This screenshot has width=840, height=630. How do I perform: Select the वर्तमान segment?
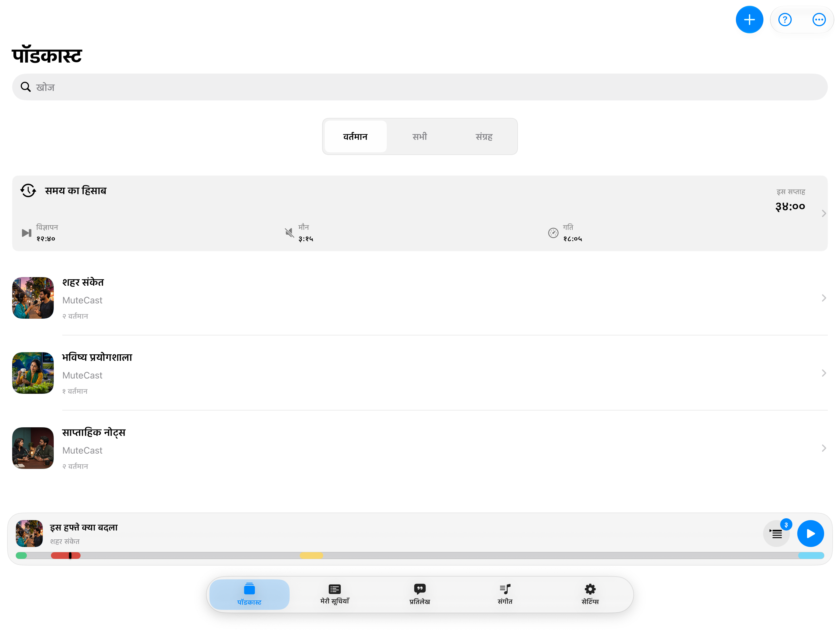(355, 137)
